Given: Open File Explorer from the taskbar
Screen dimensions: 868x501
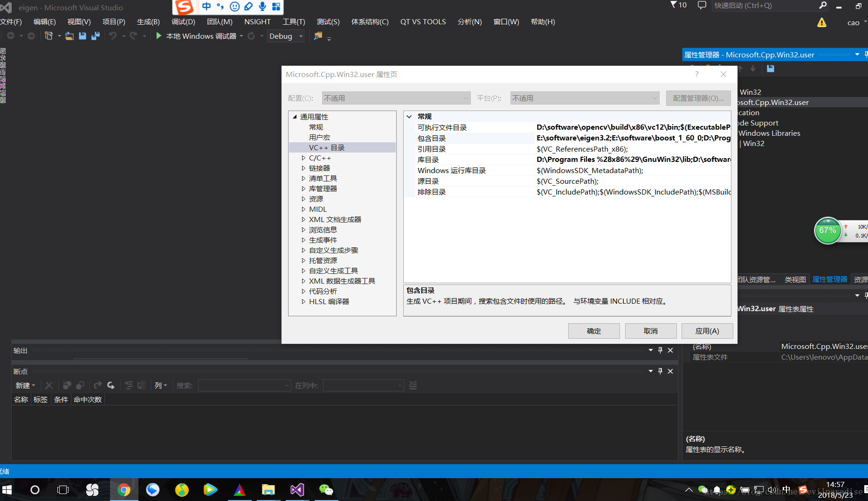Looking at the screenshot, I should pos(268,489).
